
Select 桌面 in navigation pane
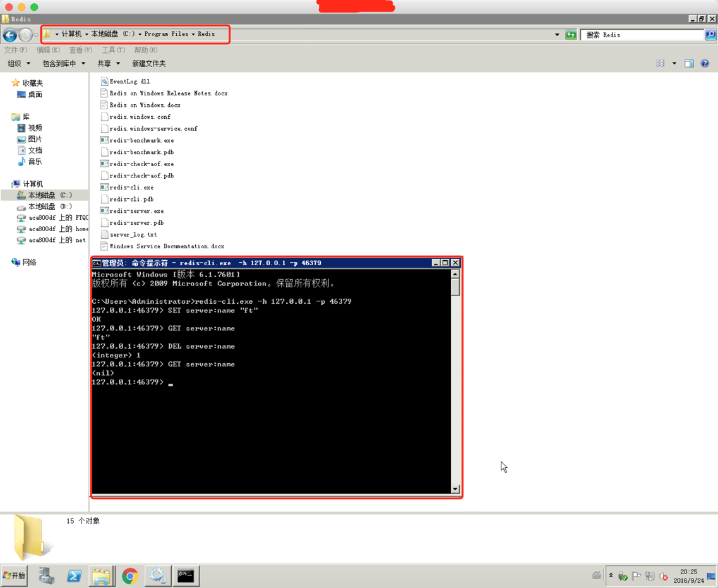tap(30, 94)
